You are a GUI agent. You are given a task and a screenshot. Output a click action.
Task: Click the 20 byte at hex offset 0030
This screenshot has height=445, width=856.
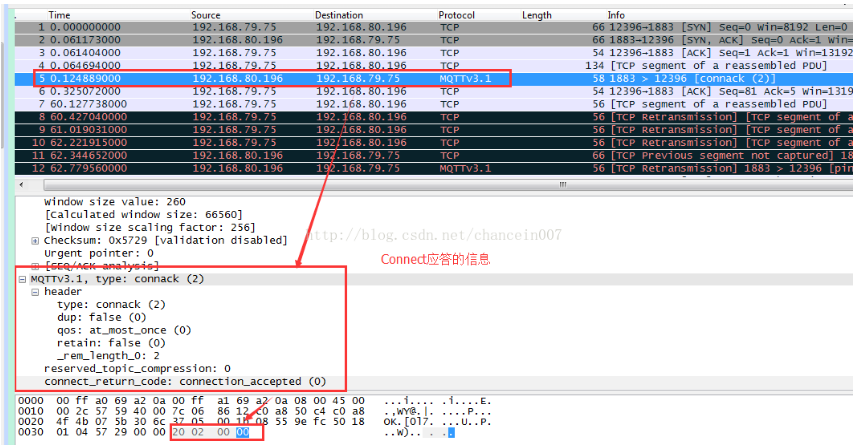(179, 432)
